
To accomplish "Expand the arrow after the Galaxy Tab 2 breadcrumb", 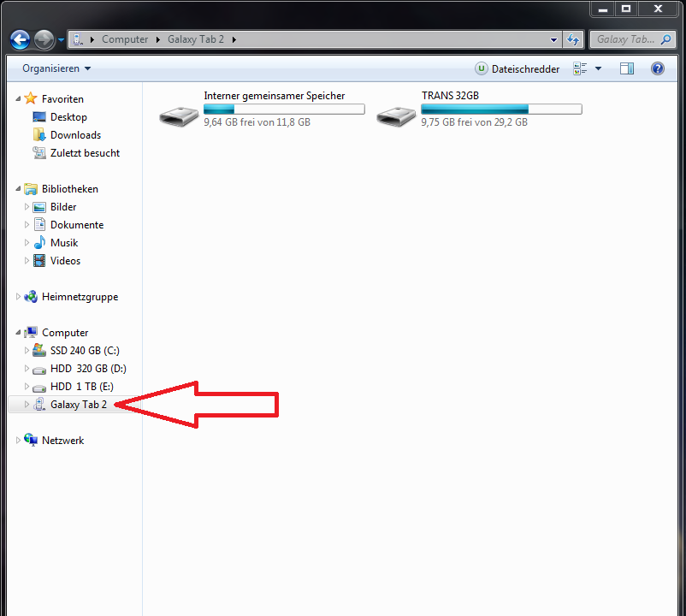I will [x=234, y=39].
